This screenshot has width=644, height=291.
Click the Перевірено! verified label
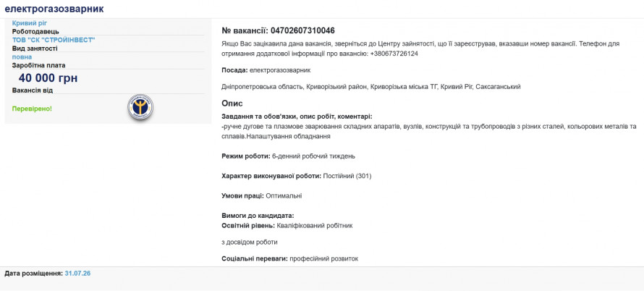(x=33, y=109)
